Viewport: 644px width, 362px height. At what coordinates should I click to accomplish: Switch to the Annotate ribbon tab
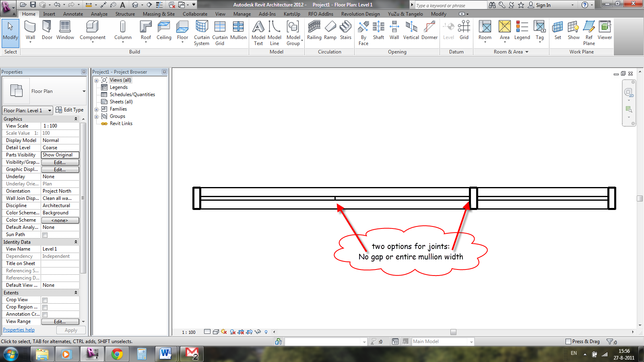pos(73,14)
